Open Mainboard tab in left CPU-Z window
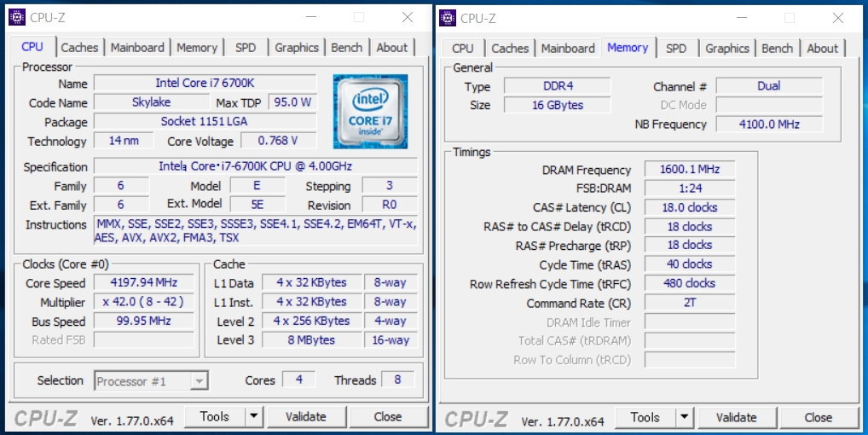The width and height of the screenshot is (868, 435). [137, 48]
